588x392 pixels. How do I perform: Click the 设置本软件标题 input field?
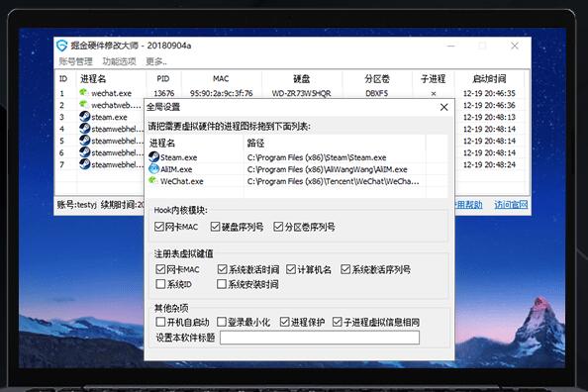(320, 338)
